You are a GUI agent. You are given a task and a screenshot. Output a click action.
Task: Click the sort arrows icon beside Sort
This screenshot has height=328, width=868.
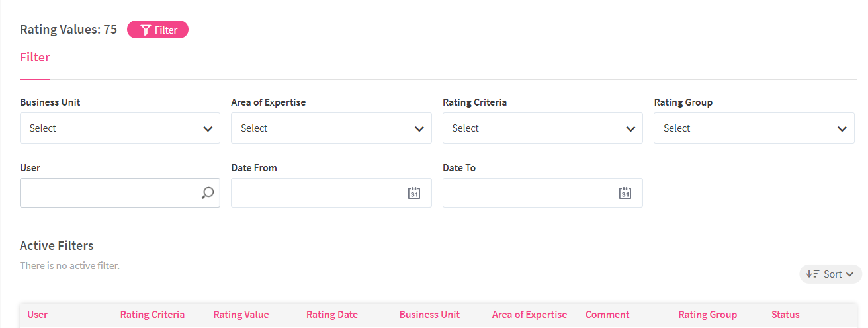tap(812, 274)
